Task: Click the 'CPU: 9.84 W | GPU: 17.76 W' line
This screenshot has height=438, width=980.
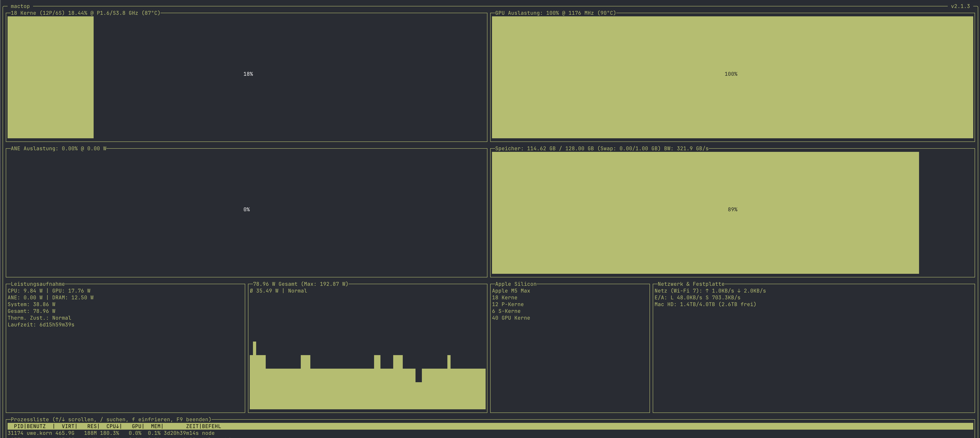Action: [49, 291]
